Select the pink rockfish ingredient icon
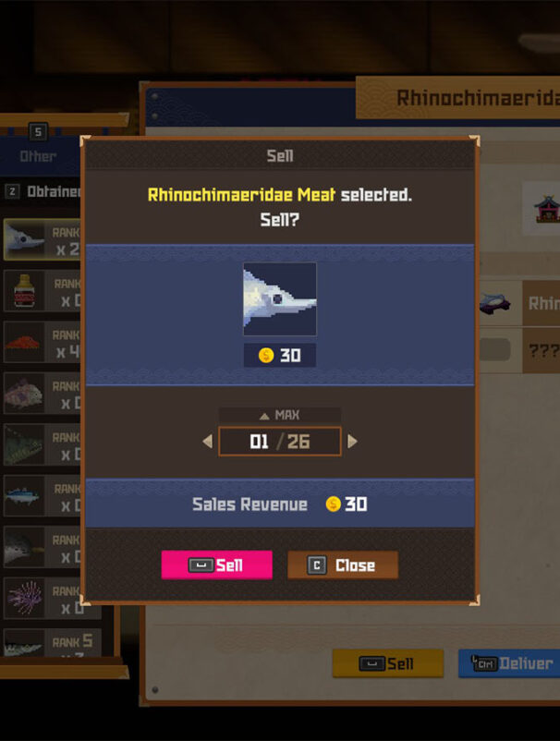 (24, 394)
